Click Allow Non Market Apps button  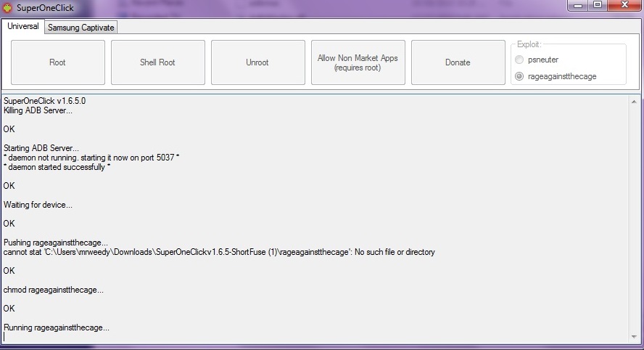point(358,62)
